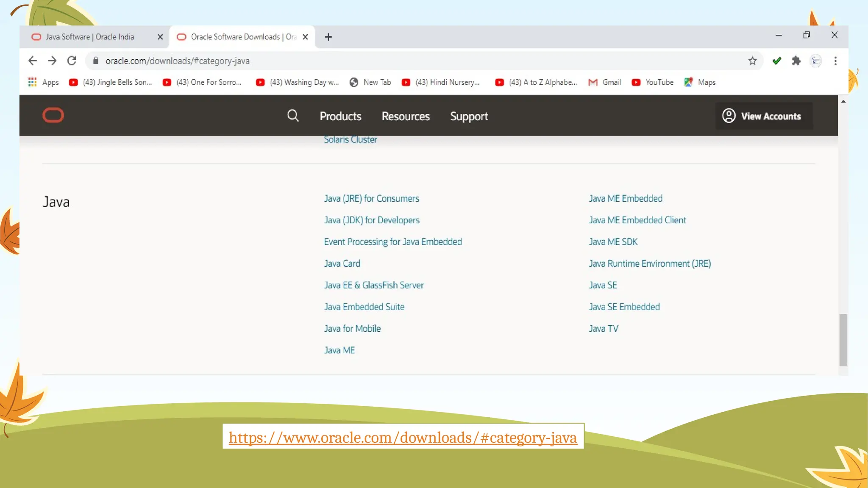Reload the page with refresh icon
Image resolution: width=868 pixels, height=488 pixels.
[72, 61]
